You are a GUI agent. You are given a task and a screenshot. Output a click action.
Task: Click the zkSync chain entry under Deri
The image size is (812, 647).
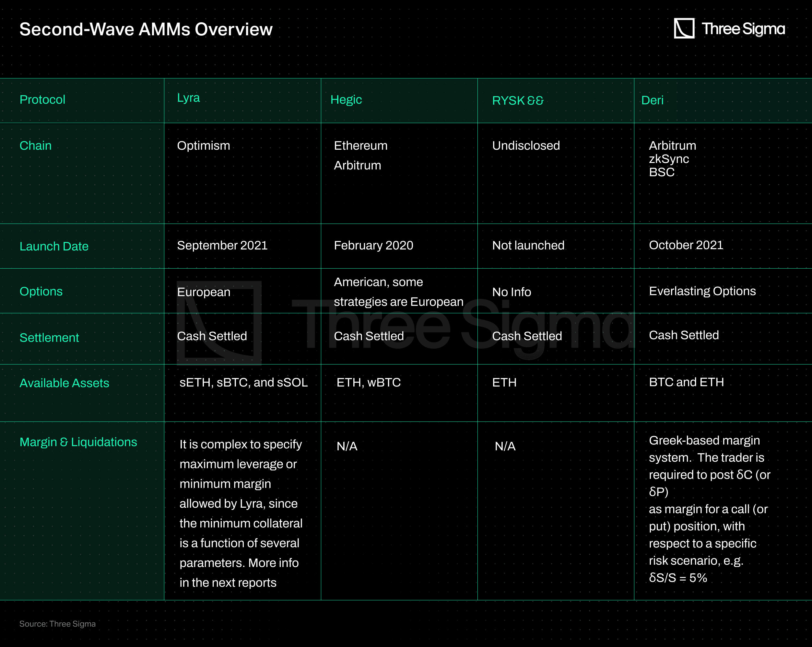click(668, 159)
